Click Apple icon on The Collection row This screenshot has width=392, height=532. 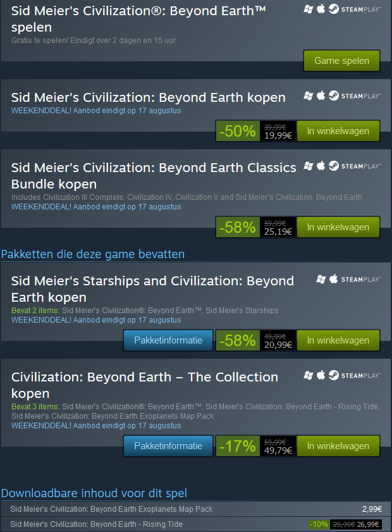[321, 375]
